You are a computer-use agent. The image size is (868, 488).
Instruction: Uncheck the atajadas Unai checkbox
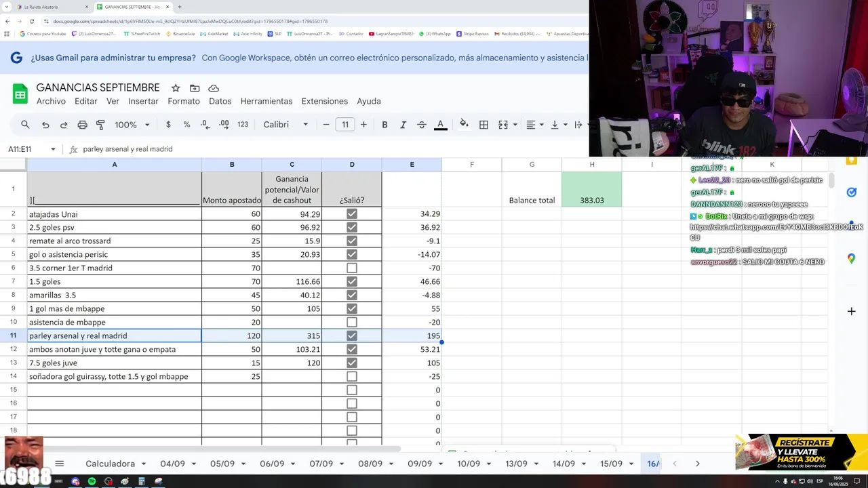click(x=351, y=213)
